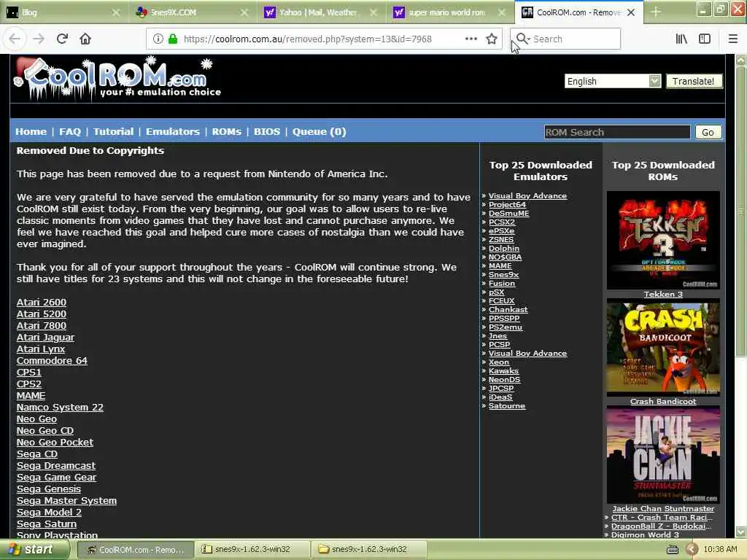The image size is (747, 560).
Task: Open a new tab with plus
Action: [656, 12]
